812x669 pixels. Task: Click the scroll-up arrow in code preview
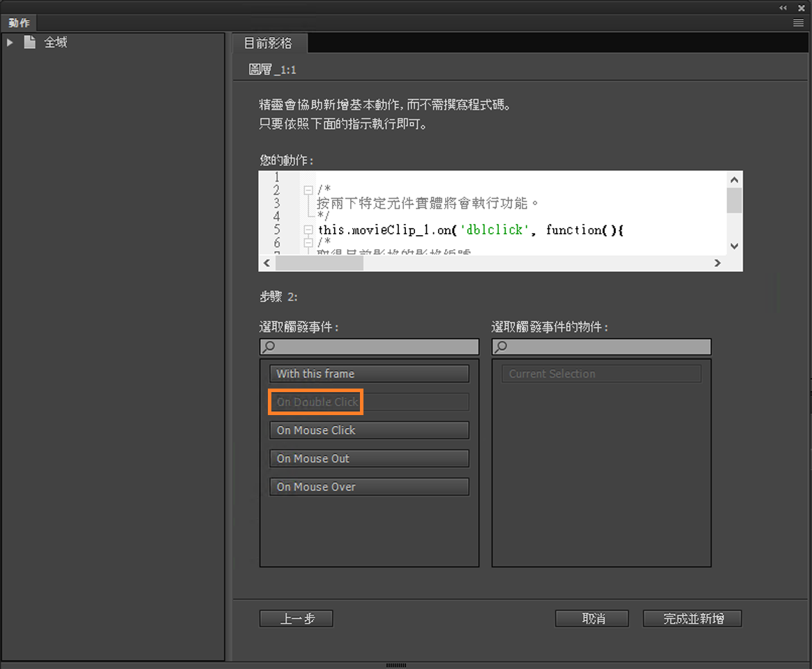[734, 179]
